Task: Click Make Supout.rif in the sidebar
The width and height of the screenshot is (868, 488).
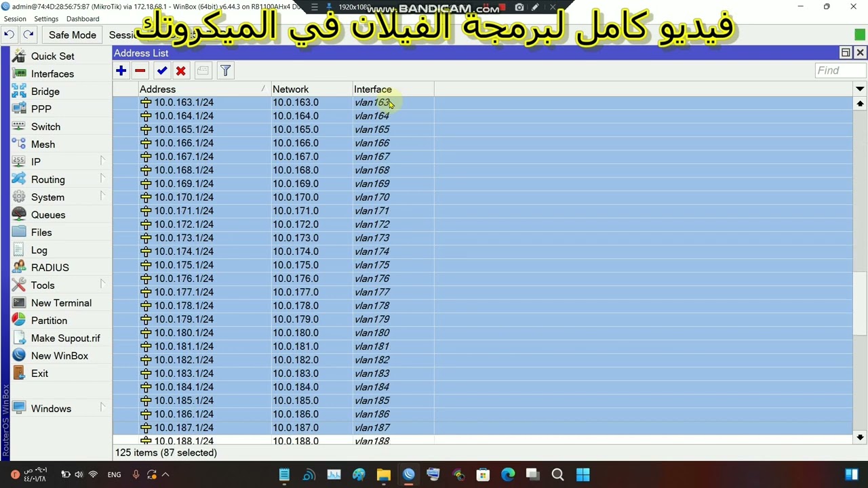Action: point(65,338)
